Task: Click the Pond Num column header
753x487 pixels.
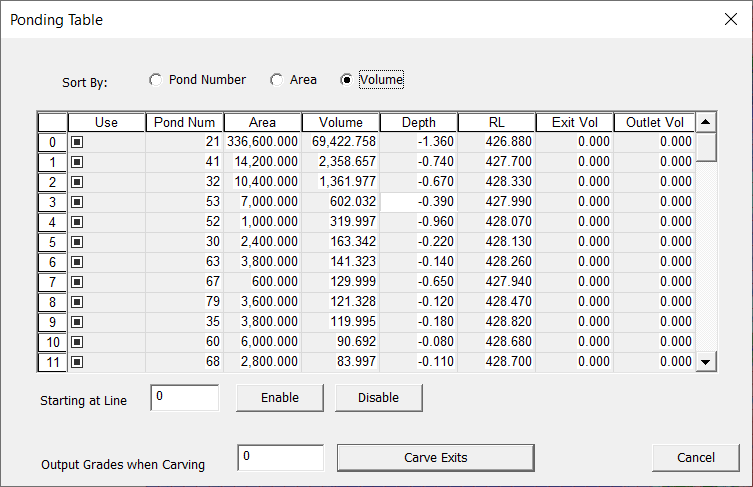Action: pyautogui.click(x=185, y=122)
